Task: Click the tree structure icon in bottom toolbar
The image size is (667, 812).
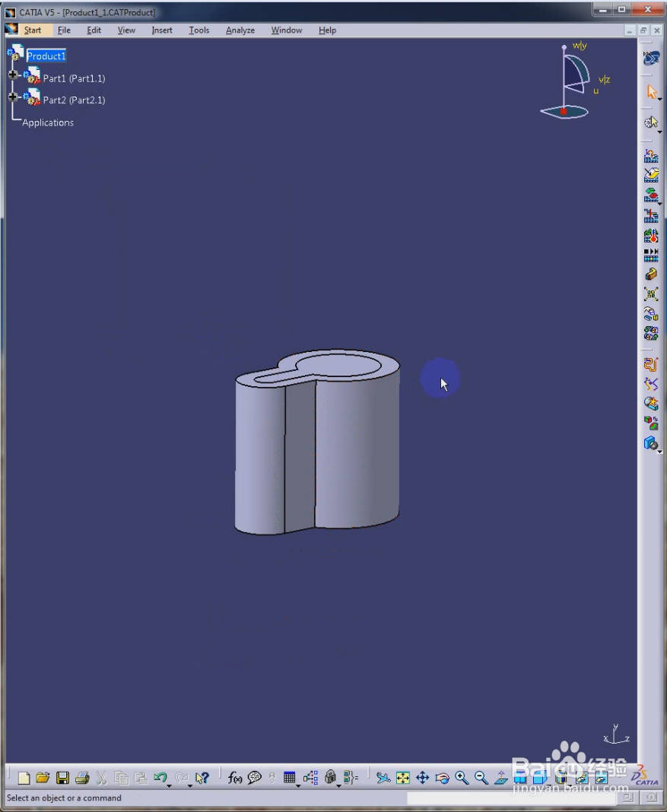Action: [x=310, y=777]
